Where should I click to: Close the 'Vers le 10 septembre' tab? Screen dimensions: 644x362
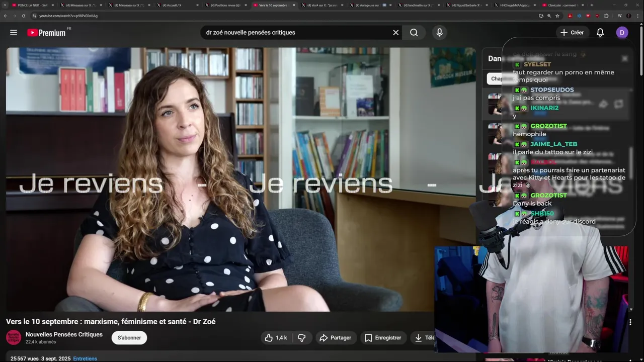coord(294,5)
